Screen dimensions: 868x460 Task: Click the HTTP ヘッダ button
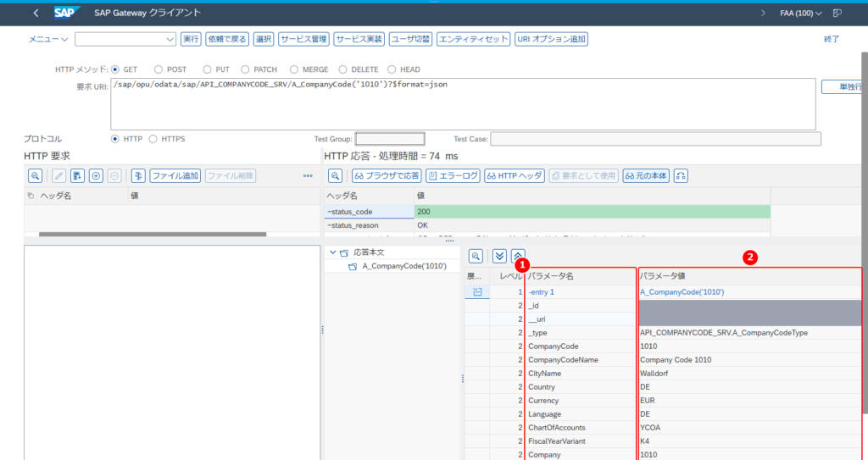click(x=515, y=176)
